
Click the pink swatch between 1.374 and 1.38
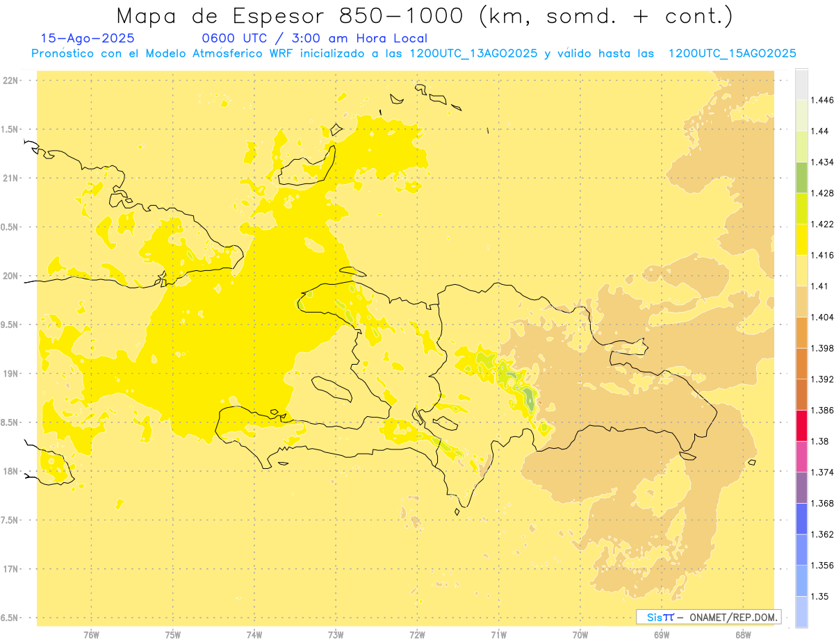tap(802, 456)
